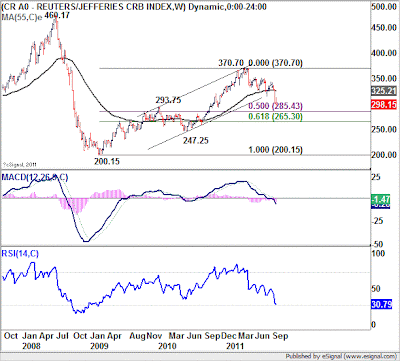The height and width of the screenshot is (361, 400).
Task: Click the MACD(12,26,9,C) study label
Action: point(35,177)
